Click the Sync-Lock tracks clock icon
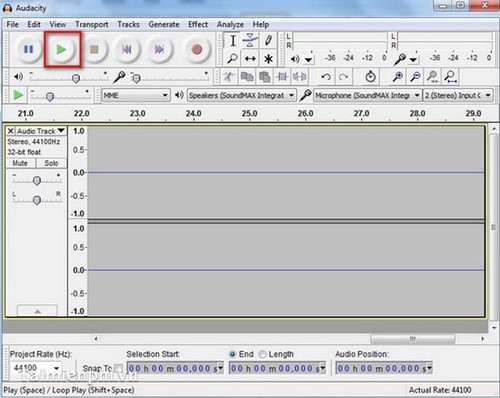This screenshot has width=500, height=398. [x=370, y=77]
